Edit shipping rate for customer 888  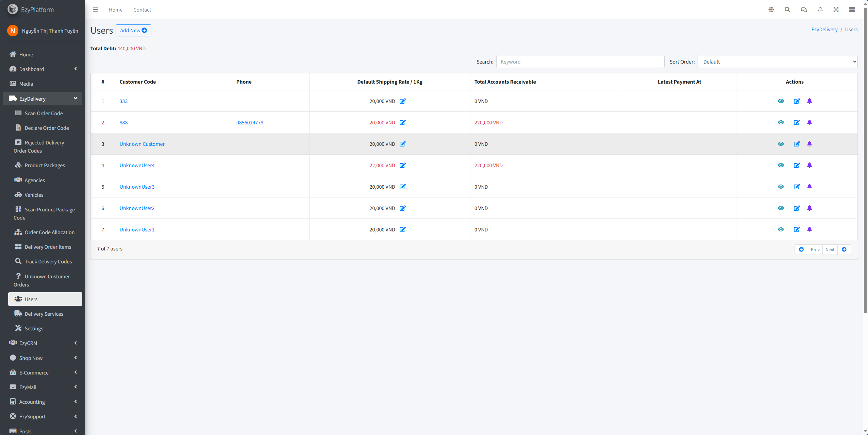pos(403,122)
